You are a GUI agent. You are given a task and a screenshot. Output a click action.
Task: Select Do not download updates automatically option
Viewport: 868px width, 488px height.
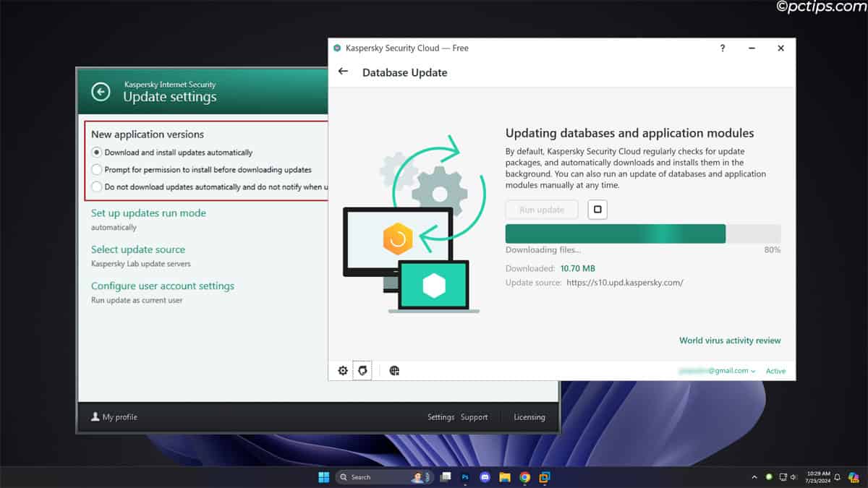tap(97, 187)
